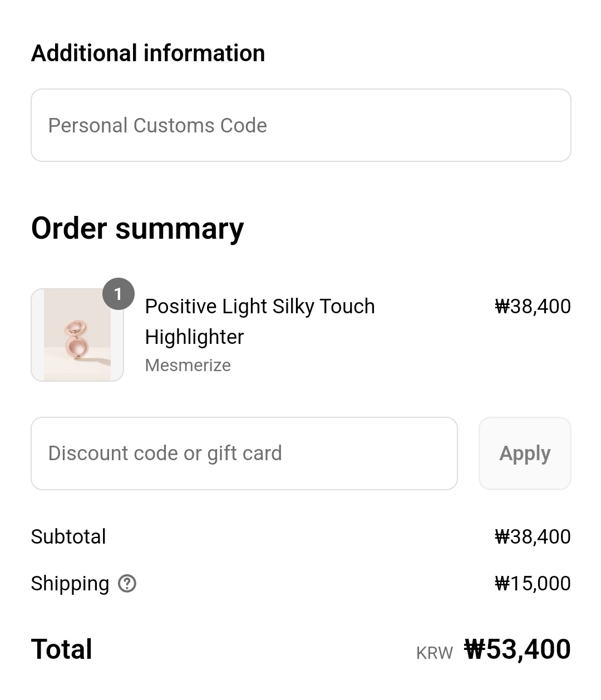Focus the Personal Customs Code field
601x700 pixels.
point(300,126)
